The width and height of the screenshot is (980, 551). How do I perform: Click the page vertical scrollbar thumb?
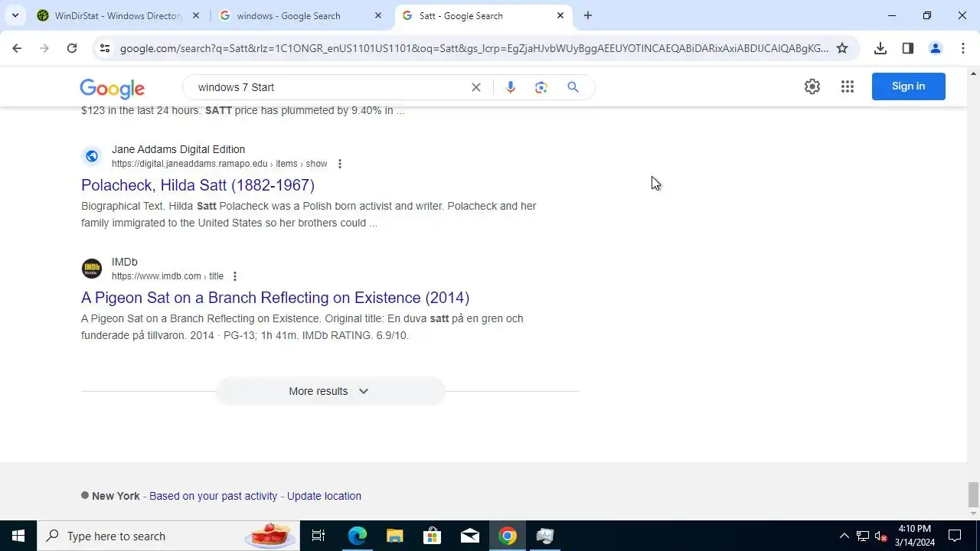pos(973,494)
